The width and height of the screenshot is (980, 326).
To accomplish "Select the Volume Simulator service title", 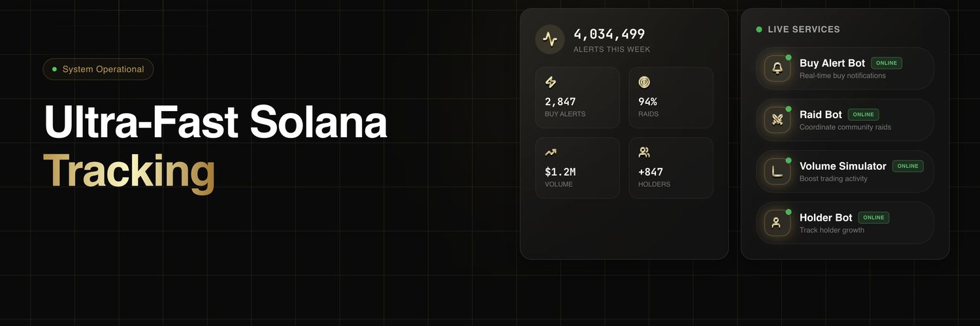I will pos(843,166).
